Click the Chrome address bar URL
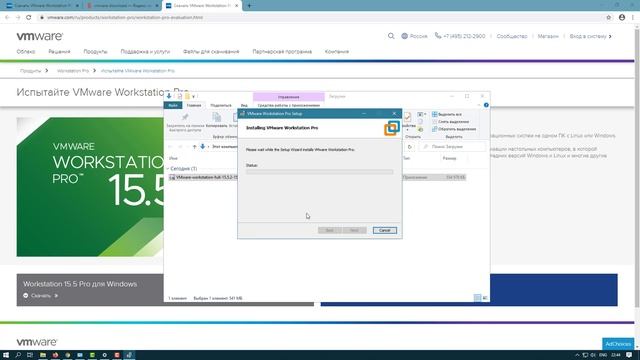 click(125, 18)
